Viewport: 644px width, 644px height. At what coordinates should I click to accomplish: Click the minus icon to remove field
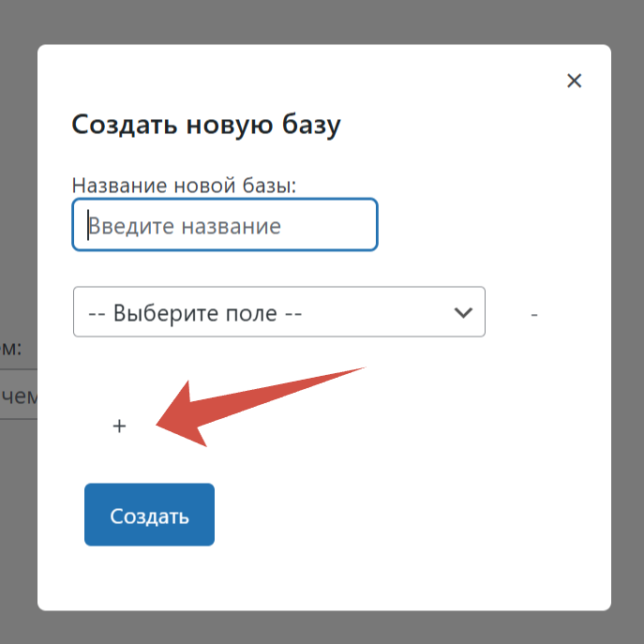click(x=533, y=314)
